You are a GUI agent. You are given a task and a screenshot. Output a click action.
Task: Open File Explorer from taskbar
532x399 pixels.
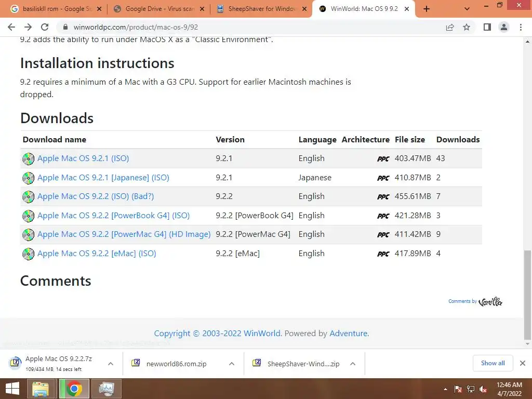tap(41, 389)
